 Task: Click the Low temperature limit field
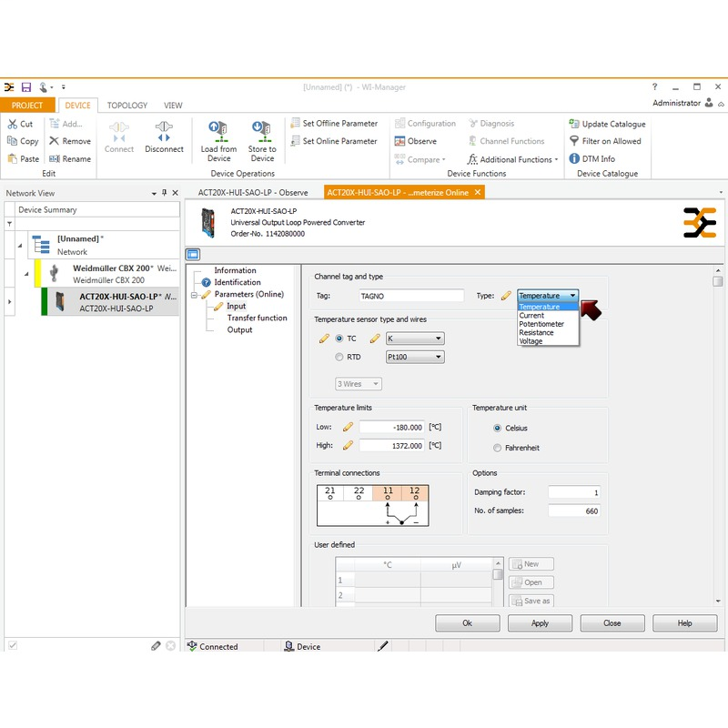pos(391,427)
